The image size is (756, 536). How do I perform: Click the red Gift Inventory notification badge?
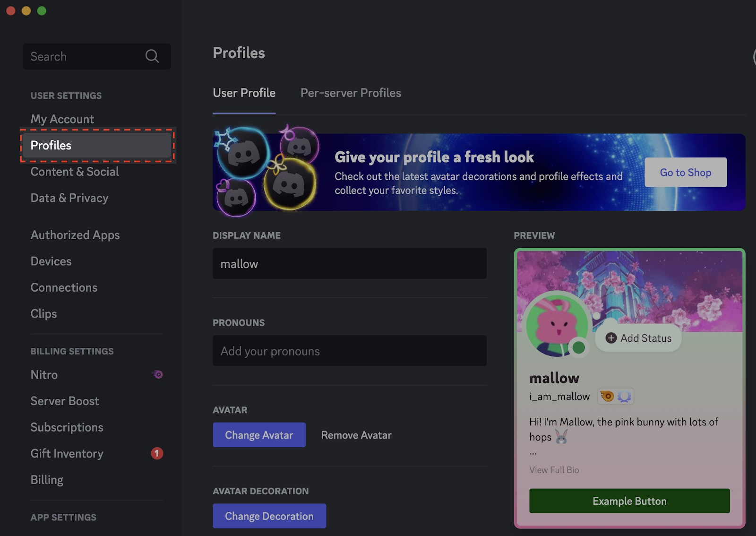point(157,453)
